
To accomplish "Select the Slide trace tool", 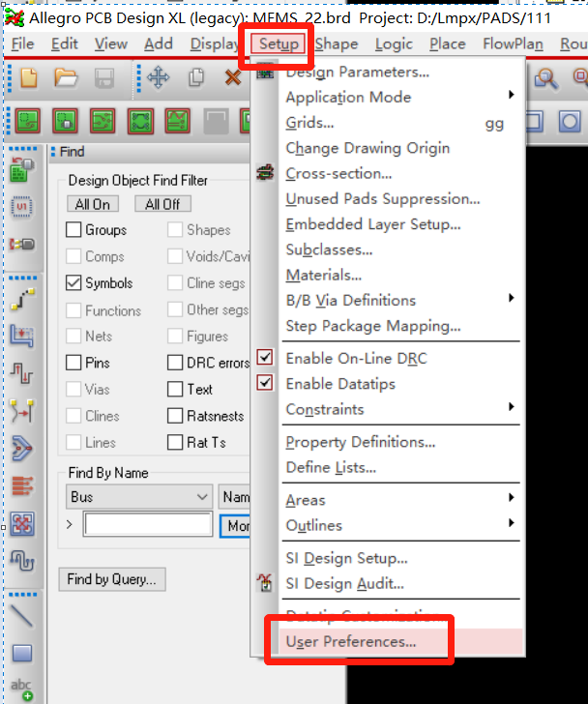I will 22,337.
